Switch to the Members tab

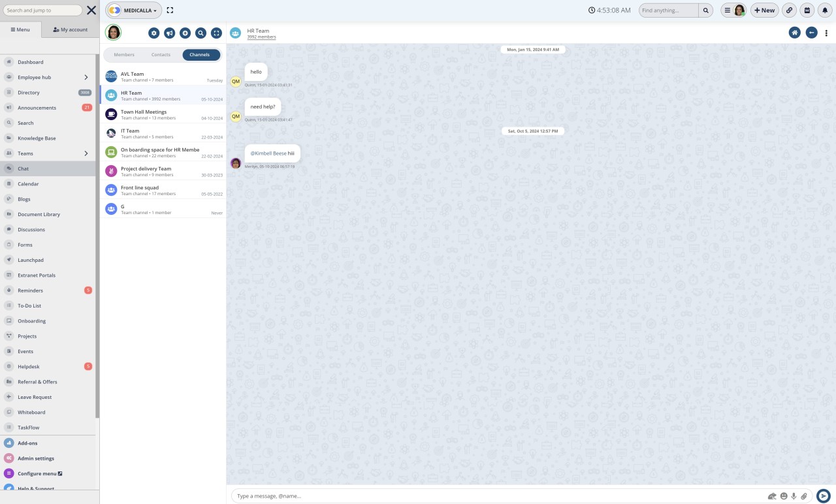click(x=123, y=54)
